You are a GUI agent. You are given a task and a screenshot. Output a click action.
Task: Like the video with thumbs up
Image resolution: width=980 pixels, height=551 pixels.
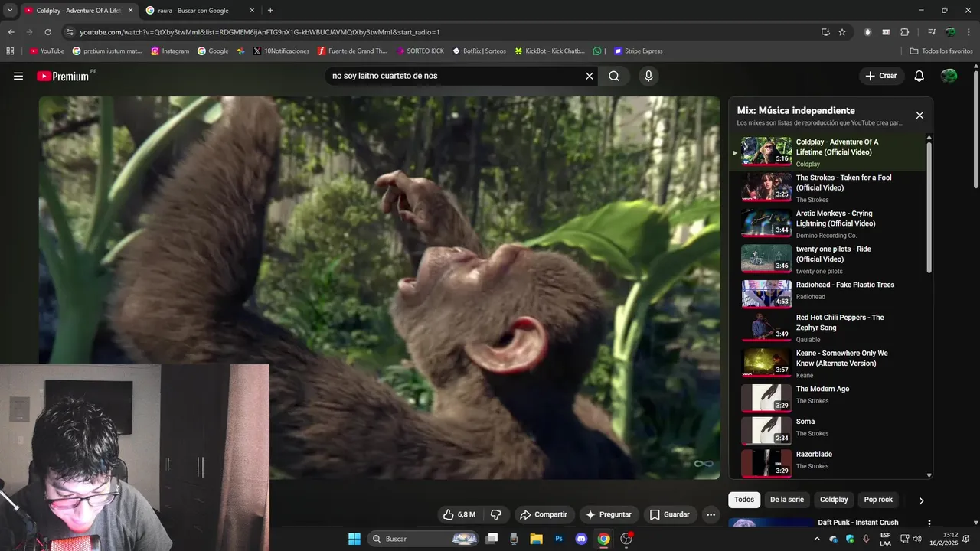[x=460, y=514]
